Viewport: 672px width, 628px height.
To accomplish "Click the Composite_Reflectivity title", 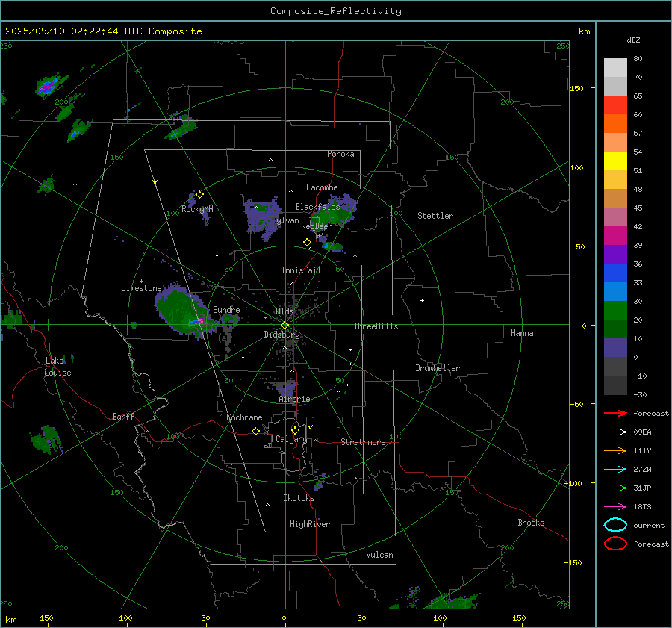I will [x=336, y=11].
